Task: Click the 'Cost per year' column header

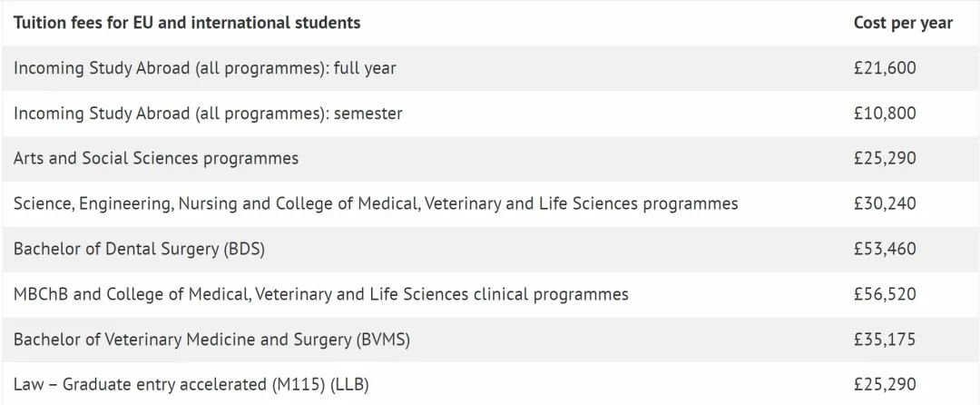Action: 903,23
